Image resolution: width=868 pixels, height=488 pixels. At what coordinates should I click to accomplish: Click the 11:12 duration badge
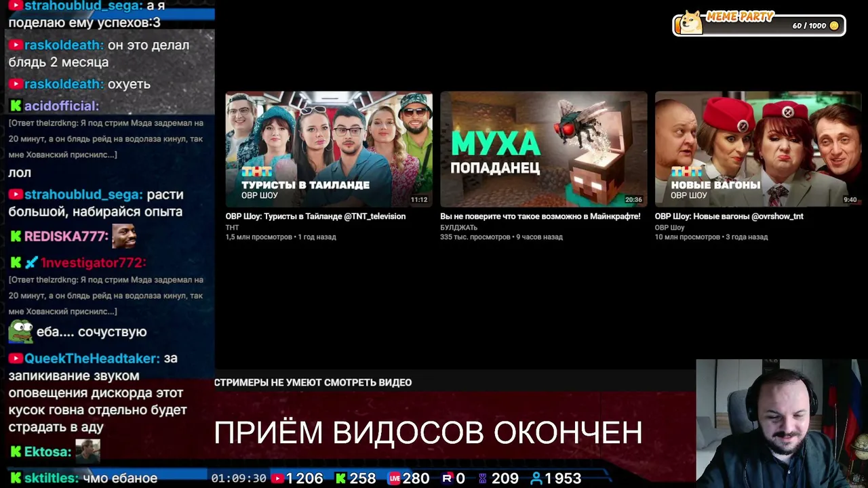tap(419, 200)
